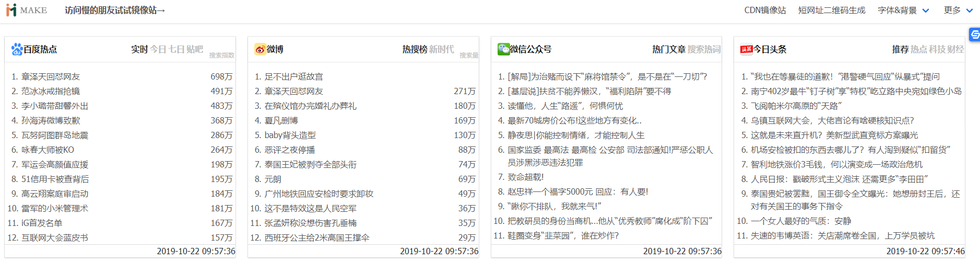Open Weibo topic 足不出户逛故宫

pos(293,76)
